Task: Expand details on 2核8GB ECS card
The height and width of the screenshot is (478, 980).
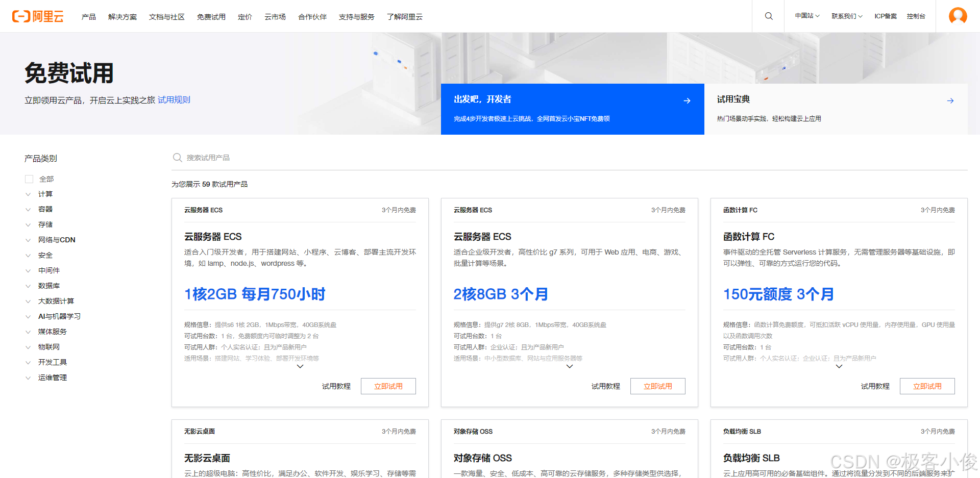Action: (x=570, y=366)
